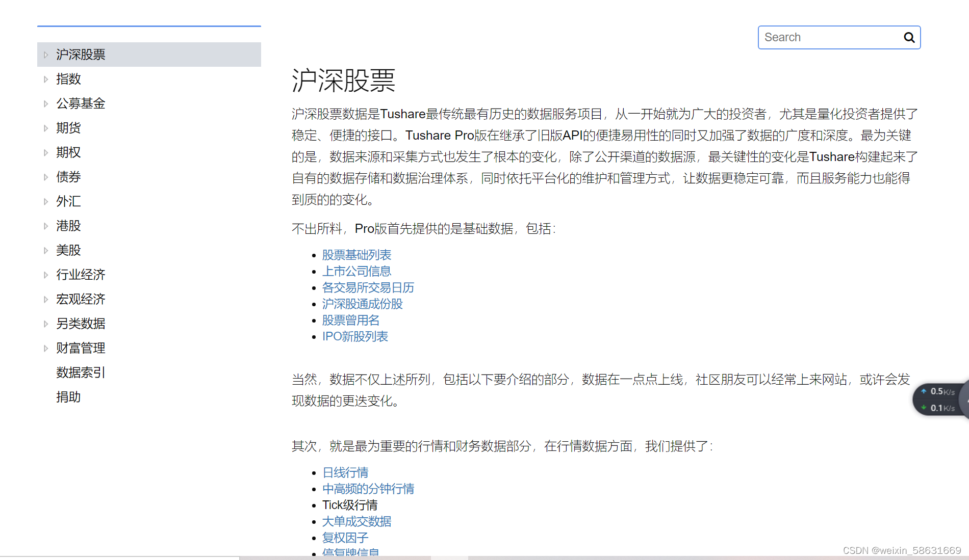Expand the 行业经济 tree arrow
The image size is (969, 560).
[46, 275]
